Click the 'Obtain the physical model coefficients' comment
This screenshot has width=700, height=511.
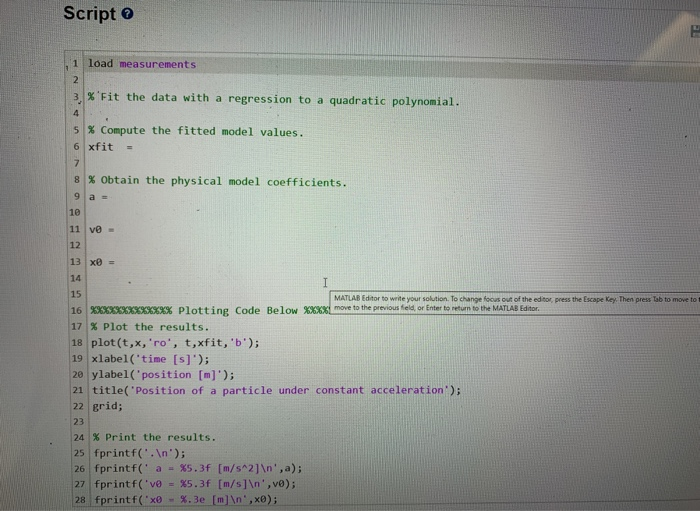[217, 181]
